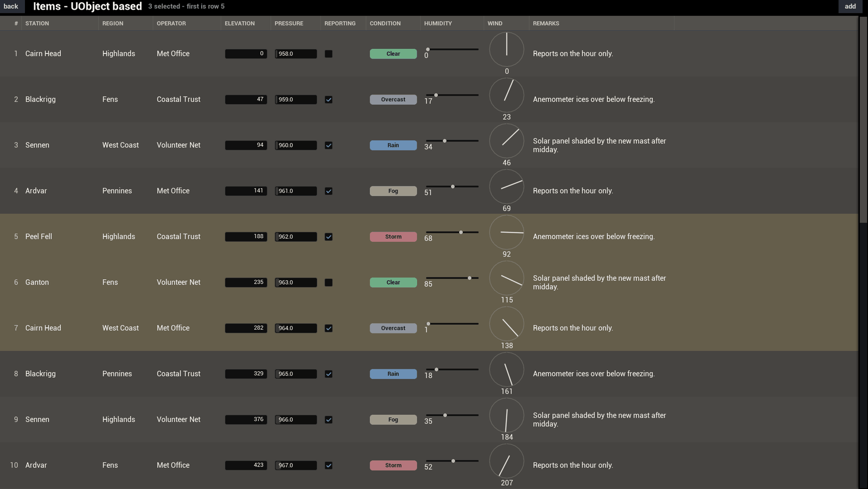This screenshot has height=489, width=868.
Task: Select the Ganton station name
Action: [37, 282]
